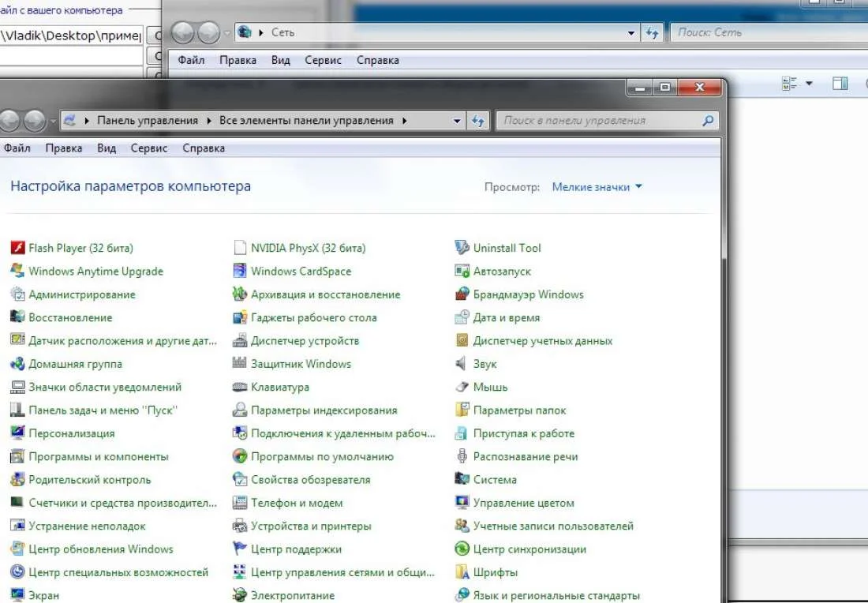This screenshot has height=603, width=868.
Task: Click the Центр поддержки flag icon
Action: (240, 549)
